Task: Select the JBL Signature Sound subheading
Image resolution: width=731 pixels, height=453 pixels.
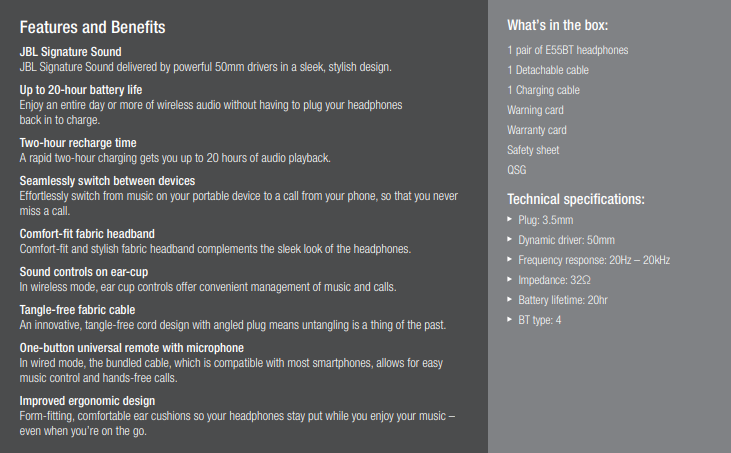Action: (x=70, y=52)
